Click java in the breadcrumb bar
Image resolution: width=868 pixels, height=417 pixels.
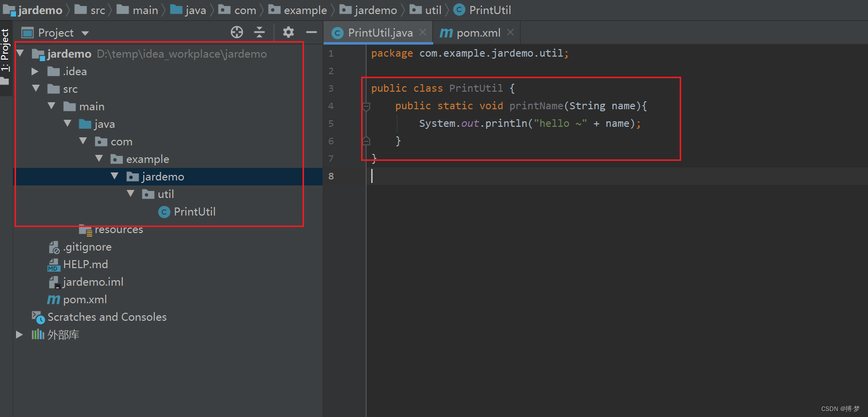click(195, 10)
